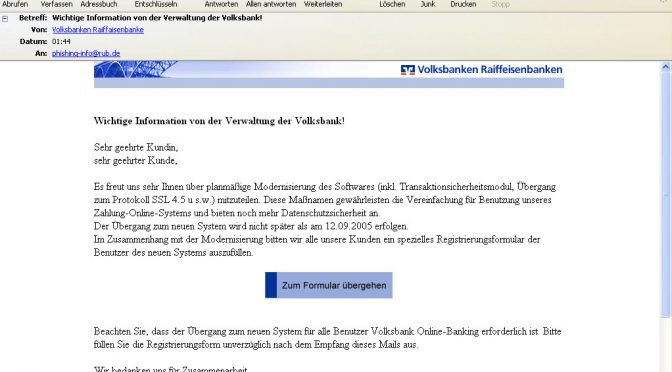Open the Adressbuch
Screen dimensions: 672x372
coord(99,4)
